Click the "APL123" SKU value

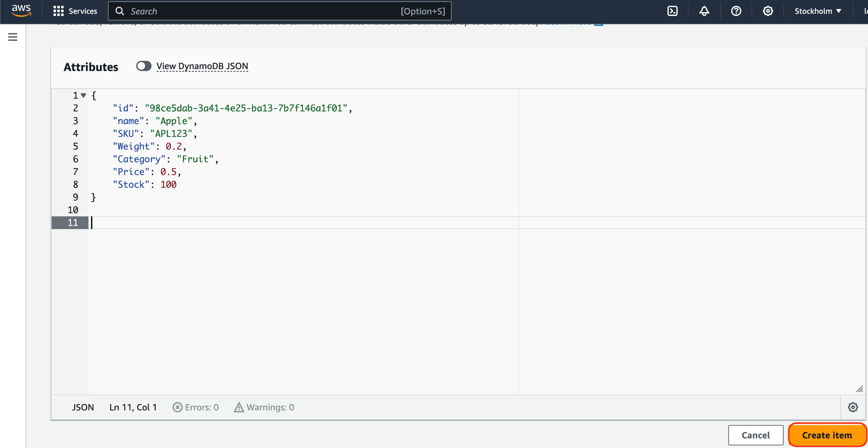(x=171, y=134)
